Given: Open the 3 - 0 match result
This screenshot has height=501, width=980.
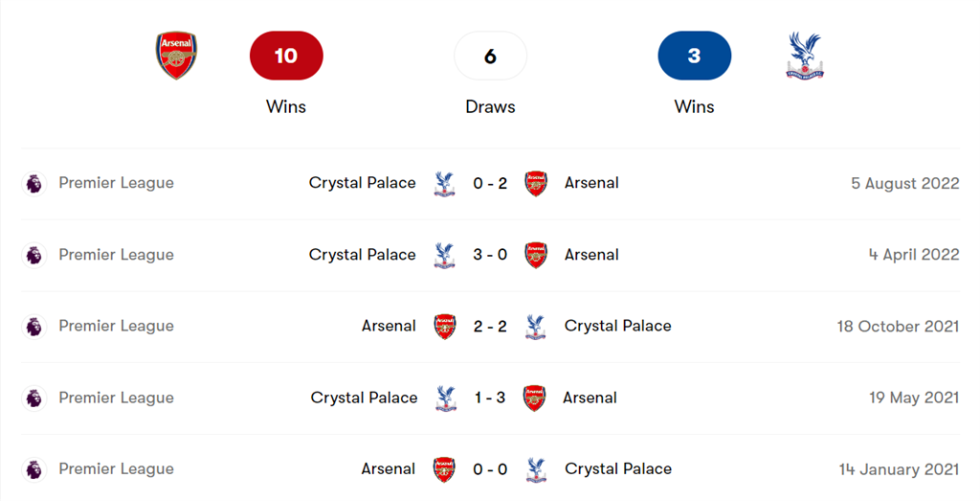Looking at the screenshot, I should [490, 255].
